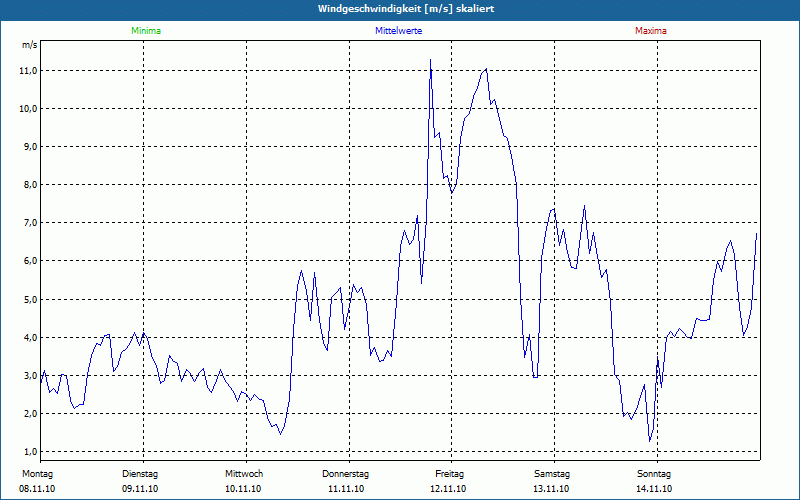
Task: Click the 4,0 y-axis value
Action: click(30, 338)
